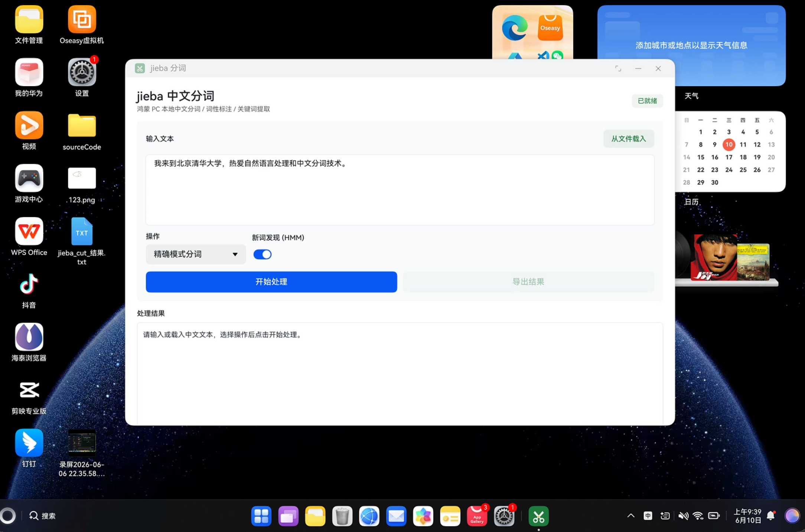Open the assistant orb in taskbar corner
805x532 pixels.
tap(792, 516)
